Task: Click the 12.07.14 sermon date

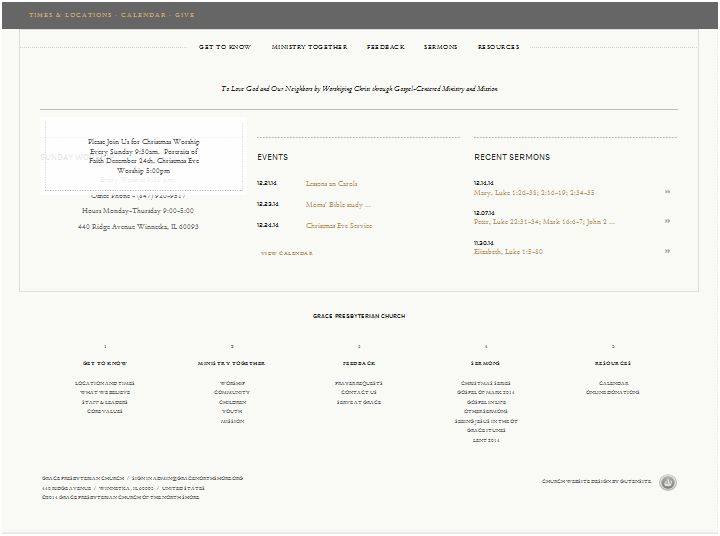Action: [484, 213]
